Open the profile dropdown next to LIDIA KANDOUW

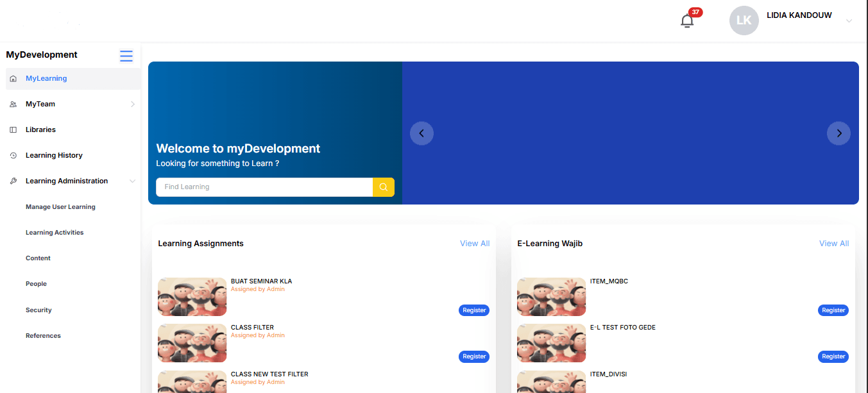point(849,21)
